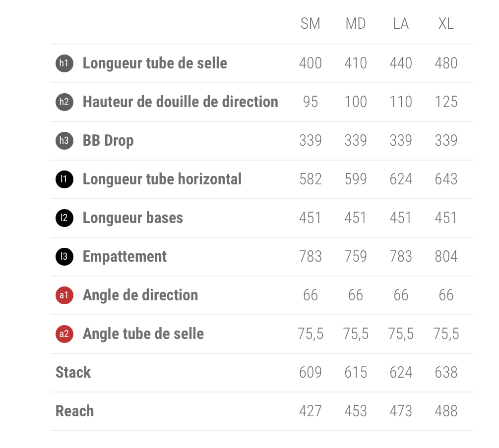Click the Longueur tube horizontal label
The image size is (499, 448).
point(162,179)
